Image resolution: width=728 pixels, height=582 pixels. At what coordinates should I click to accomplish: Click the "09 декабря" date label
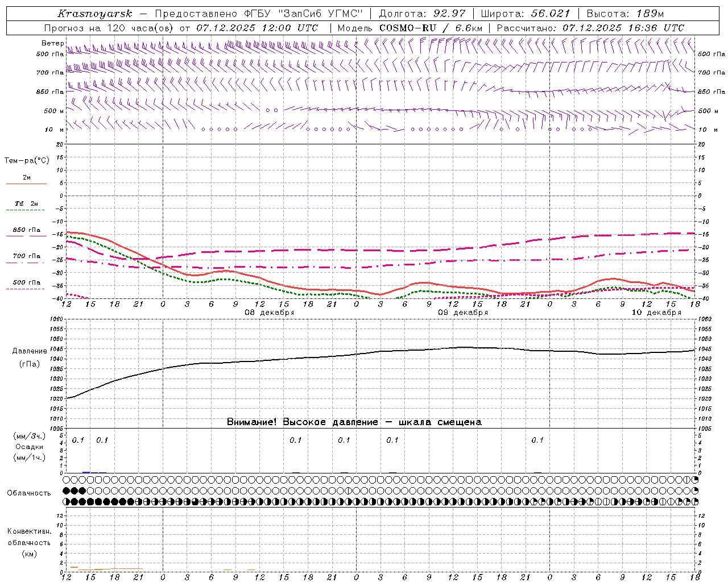pyautogui.click(x=463, y=312)
